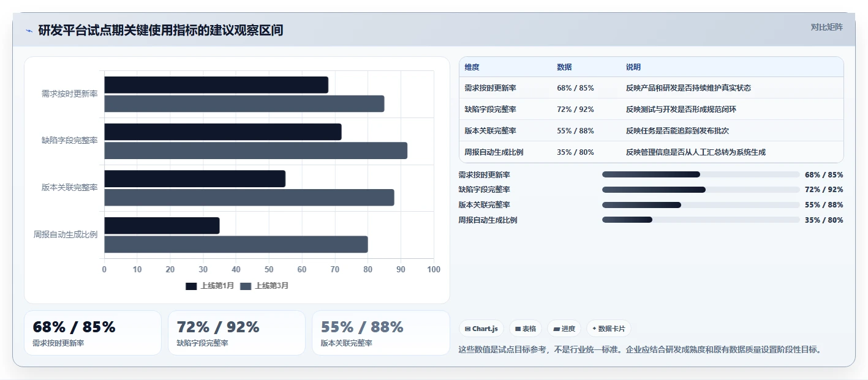The image size is (868, 380).
Task: Click chart axis label 周报自动生成比例
Action: coord(66,234)
